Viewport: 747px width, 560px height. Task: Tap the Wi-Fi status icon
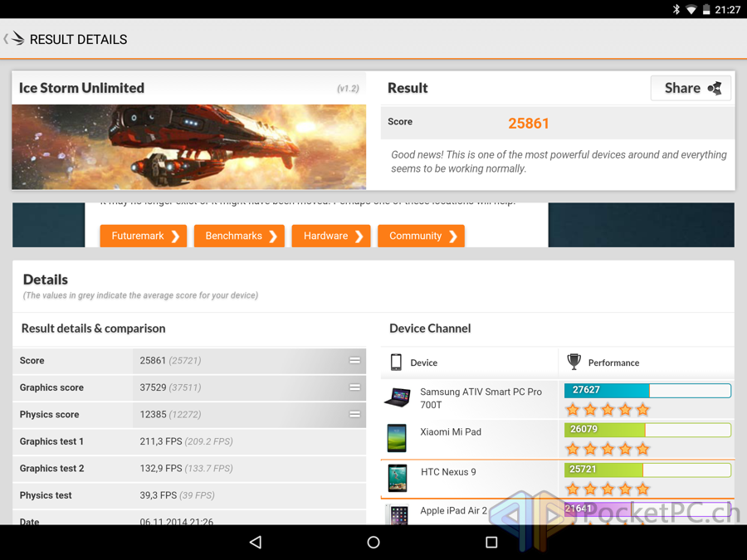691,9
